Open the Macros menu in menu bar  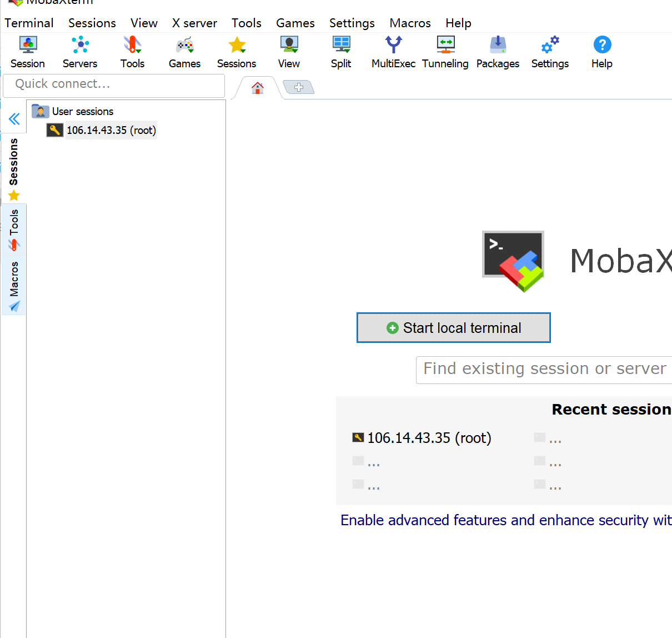tap(410, 23)
